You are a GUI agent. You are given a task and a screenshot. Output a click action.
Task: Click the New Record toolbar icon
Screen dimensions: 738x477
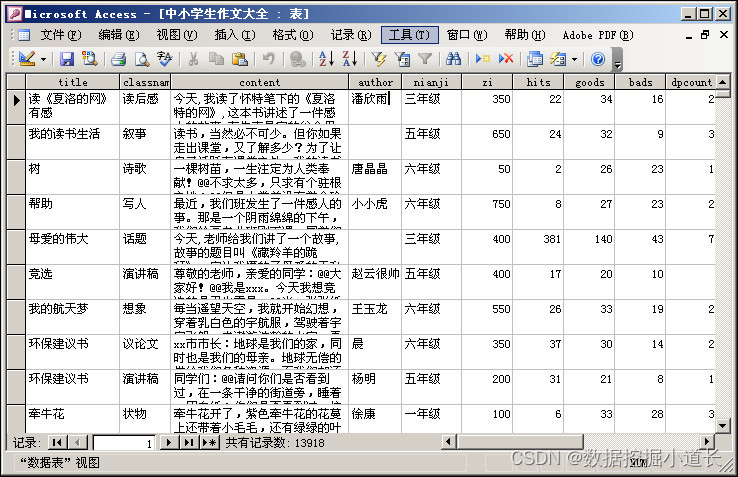pyautogui.click(x=482, y=59)
